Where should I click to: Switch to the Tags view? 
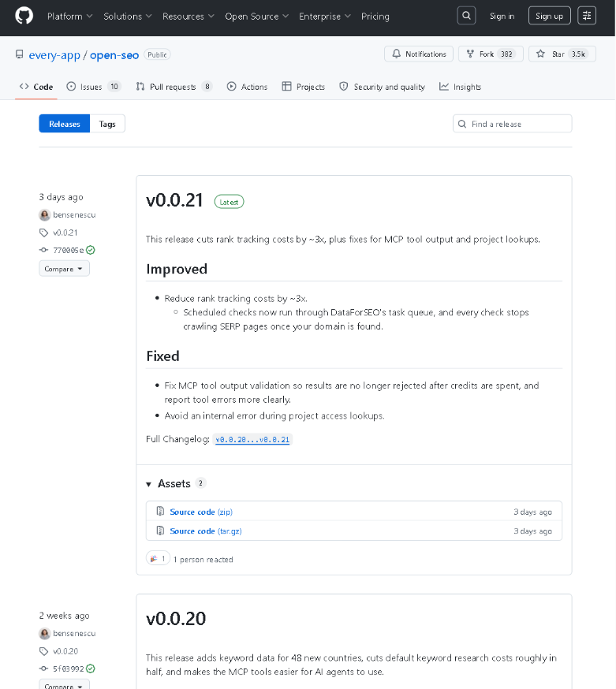point(107,124)
